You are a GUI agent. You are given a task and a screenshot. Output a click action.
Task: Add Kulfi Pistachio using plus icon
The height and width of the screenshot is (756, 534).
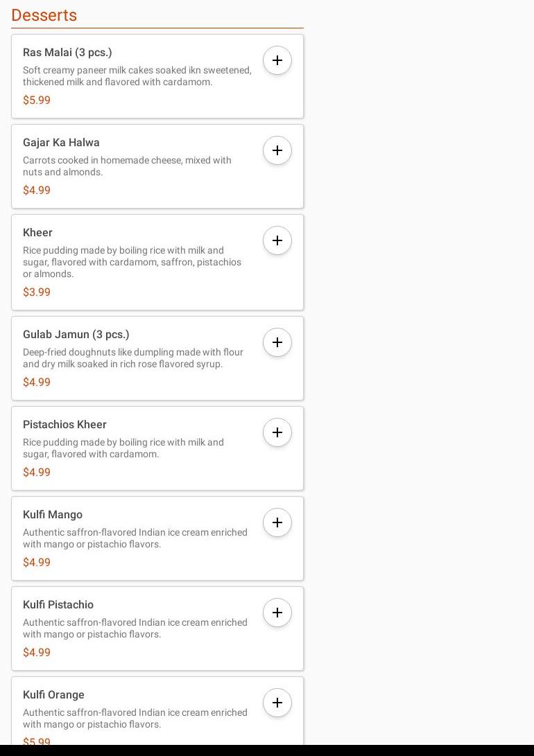(x=277, y=613)
